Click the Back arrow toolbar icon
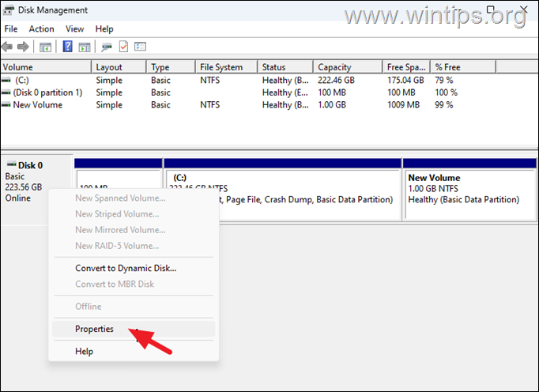 click(x=9, y=47)
